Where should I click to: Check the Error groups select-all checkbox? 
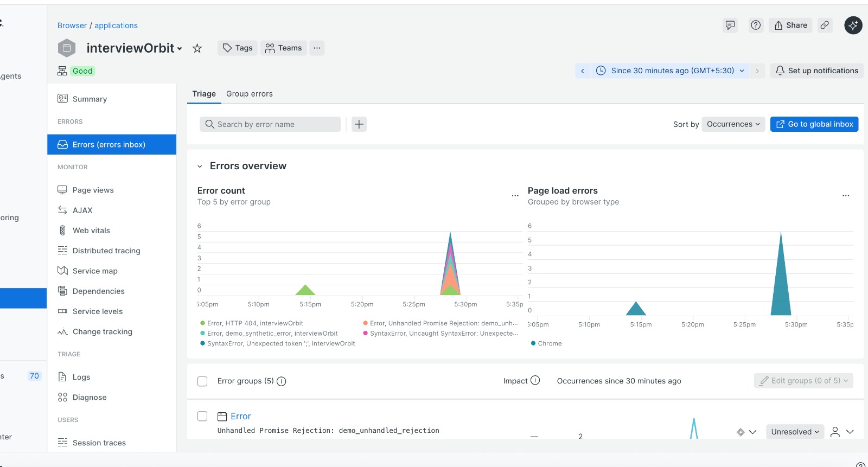pos(202,381)
